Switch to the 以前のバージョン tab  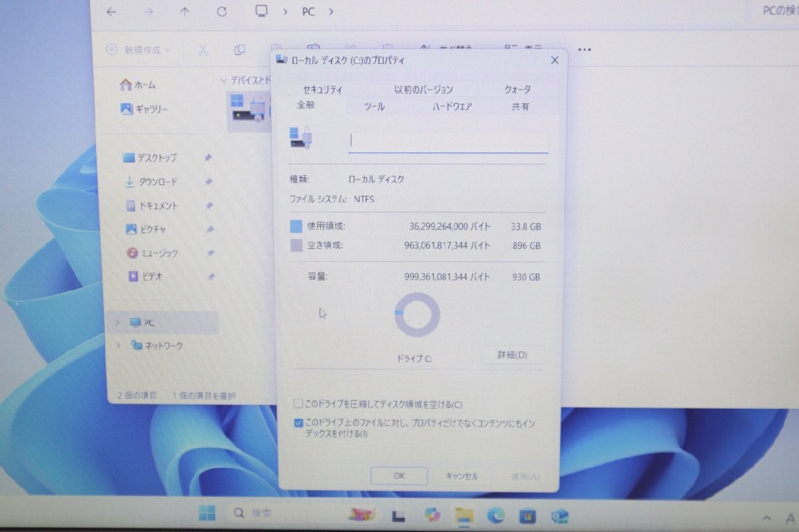423,89
